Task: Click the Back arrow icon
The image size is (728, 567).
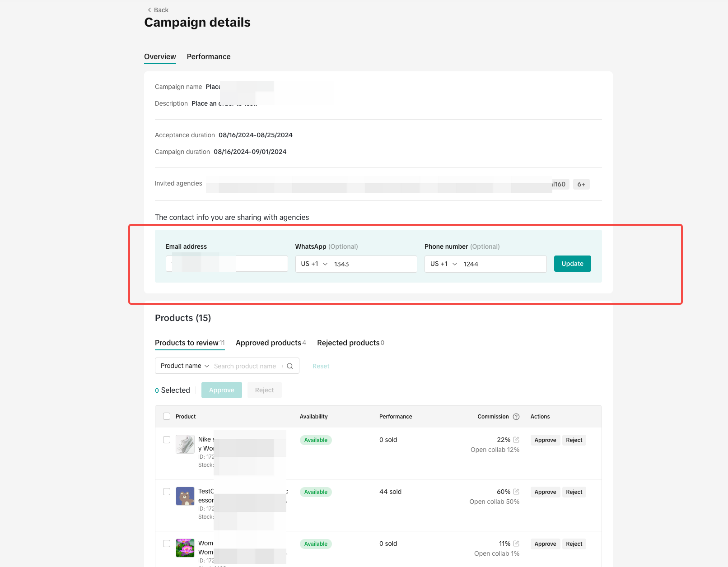Action: [149, 10]
